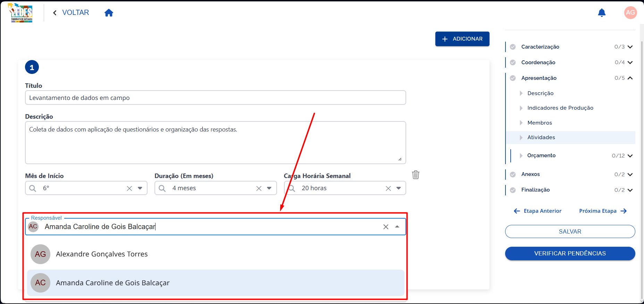Collapse the Responsável dropdown list
This screenshot has height=304, width=644.
tap(397, 227)
